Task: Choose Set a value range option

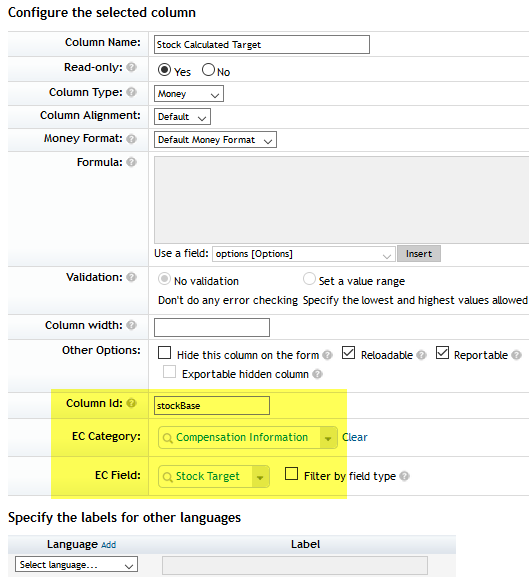Action: [x=309, y=279]
